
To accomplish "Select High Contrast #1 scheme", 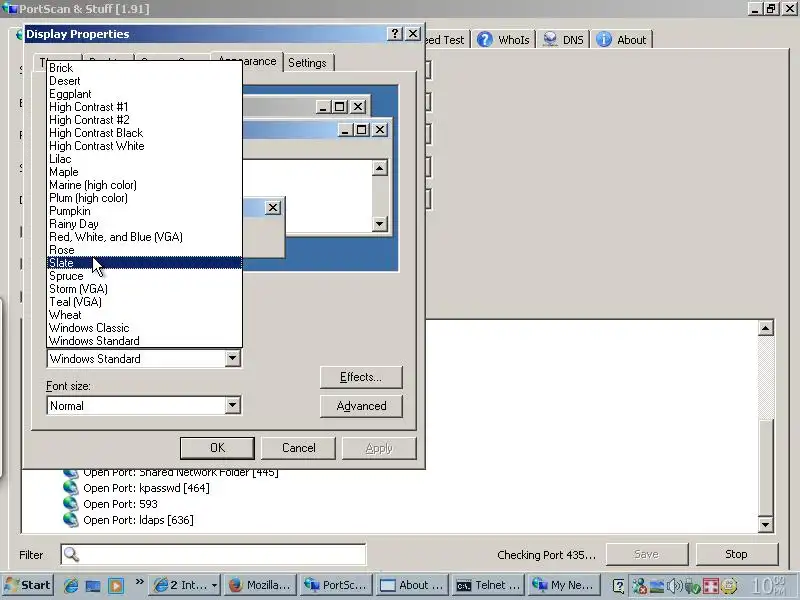I will tap(144, 107).
